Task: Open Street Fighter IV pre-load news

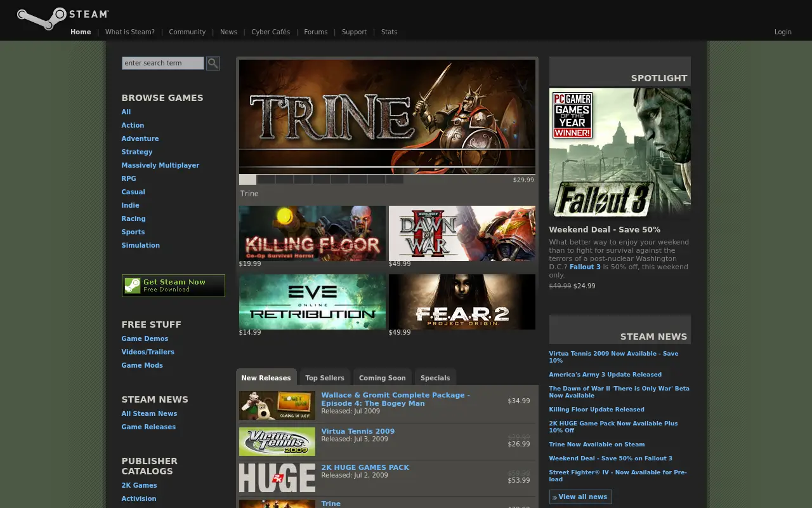Action: 618,476
